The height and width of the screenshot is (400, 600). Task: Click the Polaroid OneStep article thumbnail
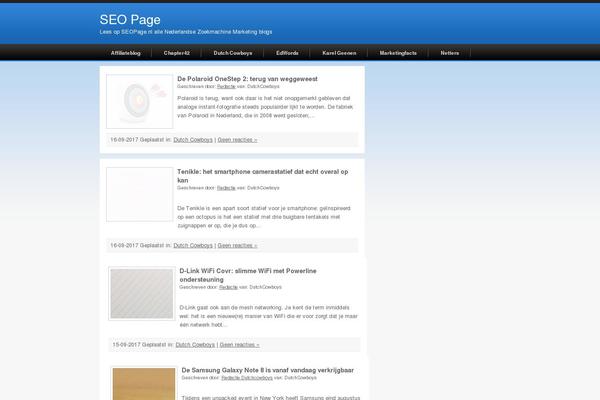pos(140,101)
